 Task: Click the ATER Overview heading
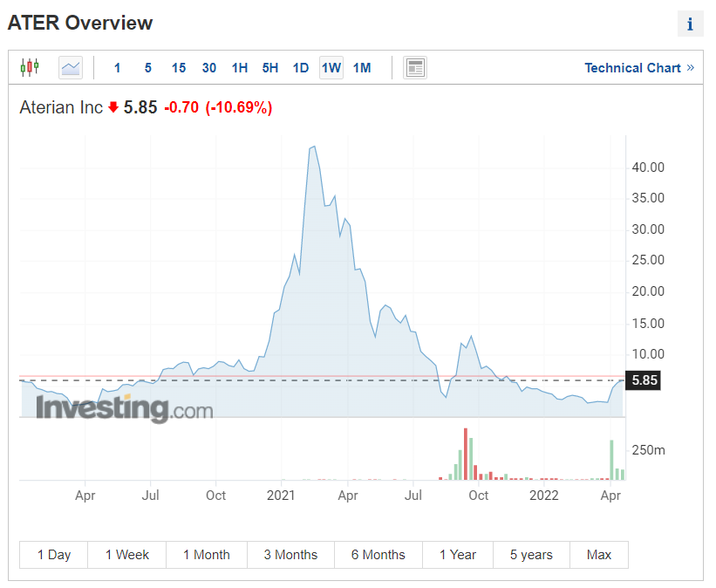click(80, 23)
